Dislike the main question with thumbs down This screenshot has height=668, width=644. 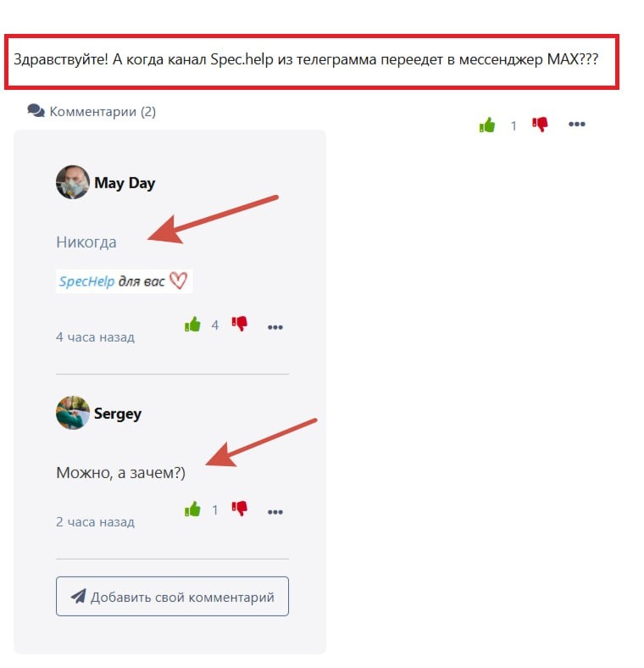pos(540,125)
